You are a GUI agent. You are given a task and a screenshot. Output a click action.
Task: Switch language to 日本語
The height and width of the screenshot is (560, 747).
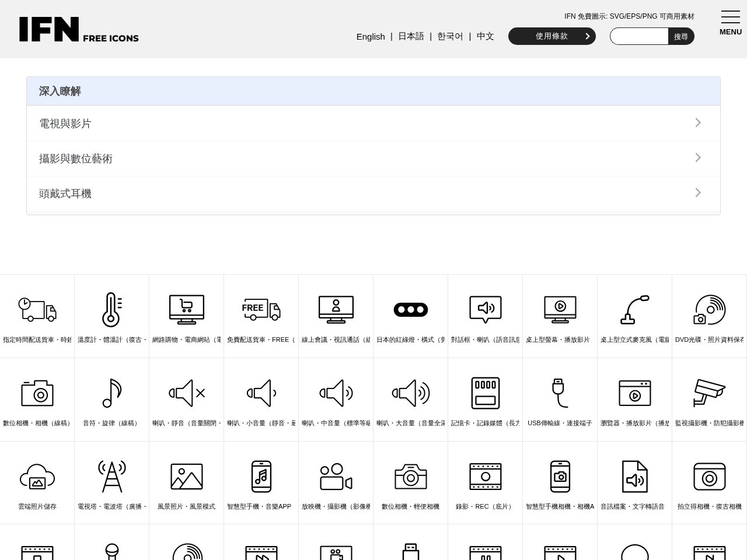[x=411, y=36]
